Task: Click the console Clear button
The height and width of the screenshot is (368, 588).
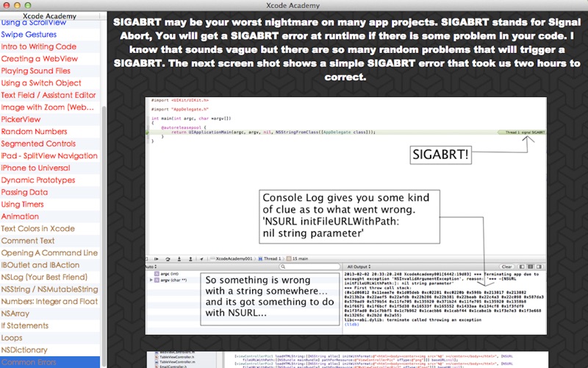Action: pos(506,266)
